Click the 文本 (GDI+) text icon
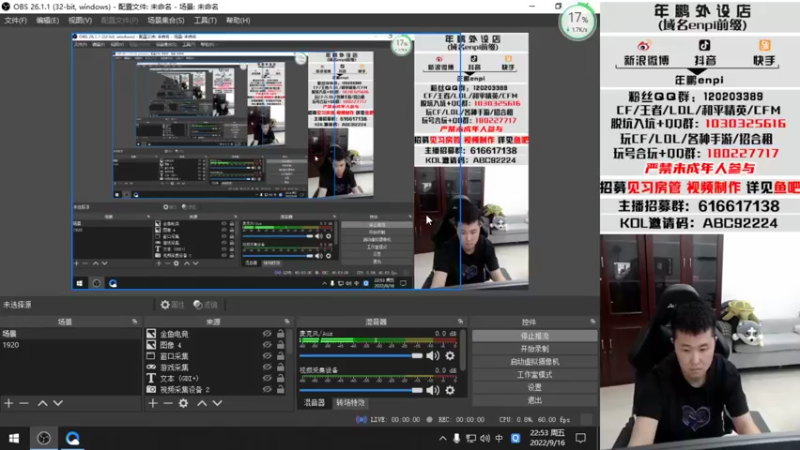Screen dimensions: 800x450 [x=151, y=378]
